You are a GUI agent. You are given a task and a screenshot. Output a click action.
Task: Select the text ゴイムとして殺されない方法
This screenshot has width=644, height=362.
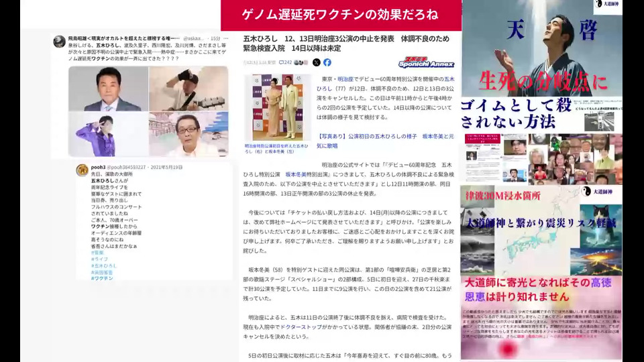point(516,114)
